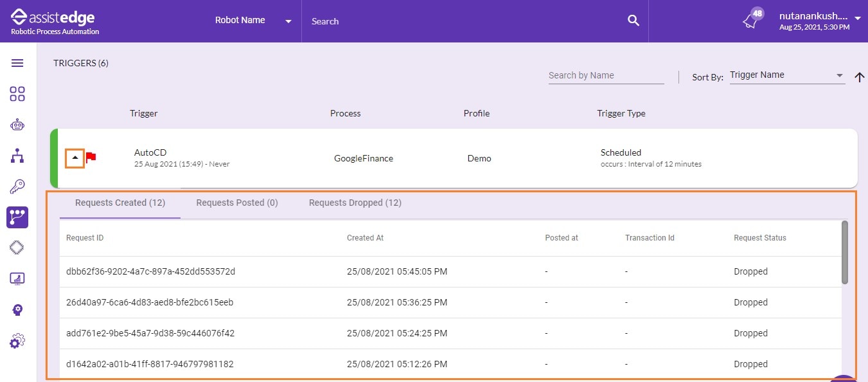Image resolution: width=868 pixels, height=382 pixels.
Task: Click the Search by Name field
Action: tap(606, 75)
